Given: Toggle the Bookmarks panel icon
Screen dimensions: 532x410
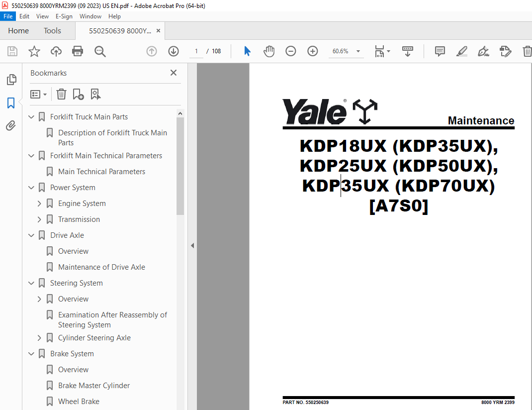Looking at the screenshot, I should pos(11,103).
